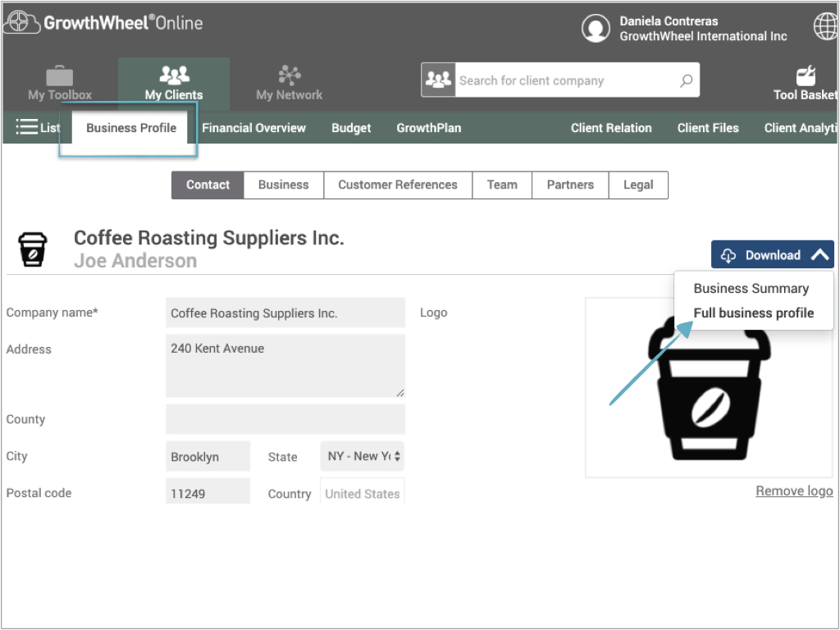The image size is (840, 630).
Task: Click the globe language icon
Action: pyautogui.click(x=826, y=25)
